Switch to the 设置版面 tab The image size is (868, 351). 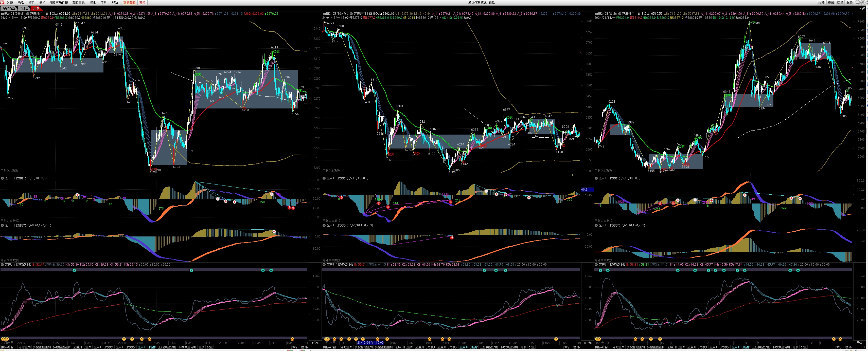9,8
